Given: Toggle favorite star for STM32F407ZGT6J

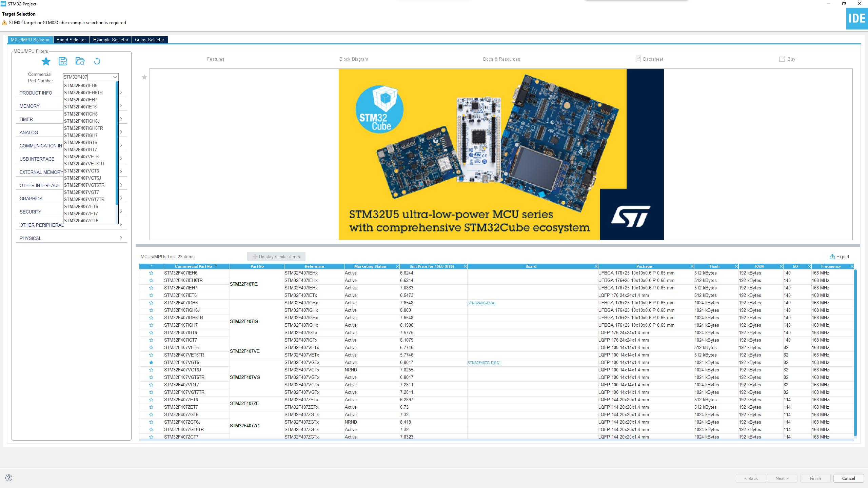Looking at the screenshot, I should tap(151, 422).
